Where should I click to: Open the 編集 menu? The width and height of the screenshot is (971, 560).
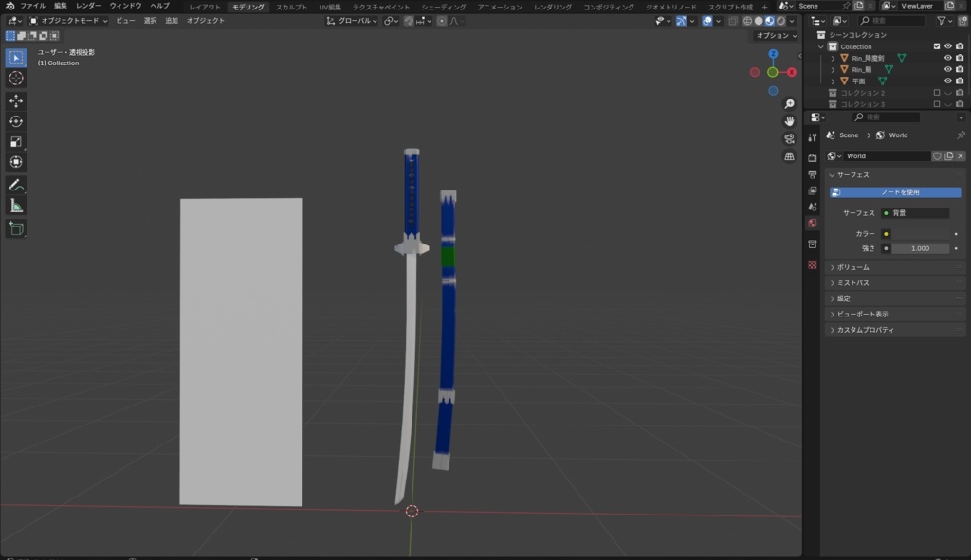(60, 6)
